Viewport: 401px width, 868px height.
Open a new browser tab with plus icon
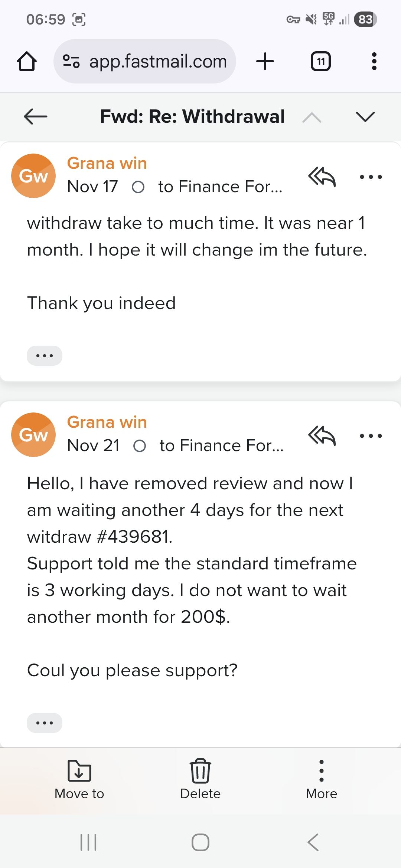tap(265, 61)
